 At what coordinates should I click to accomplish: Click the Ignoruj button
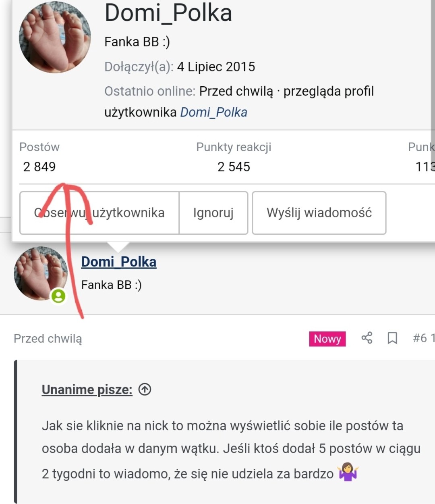[x=213, y=213]
